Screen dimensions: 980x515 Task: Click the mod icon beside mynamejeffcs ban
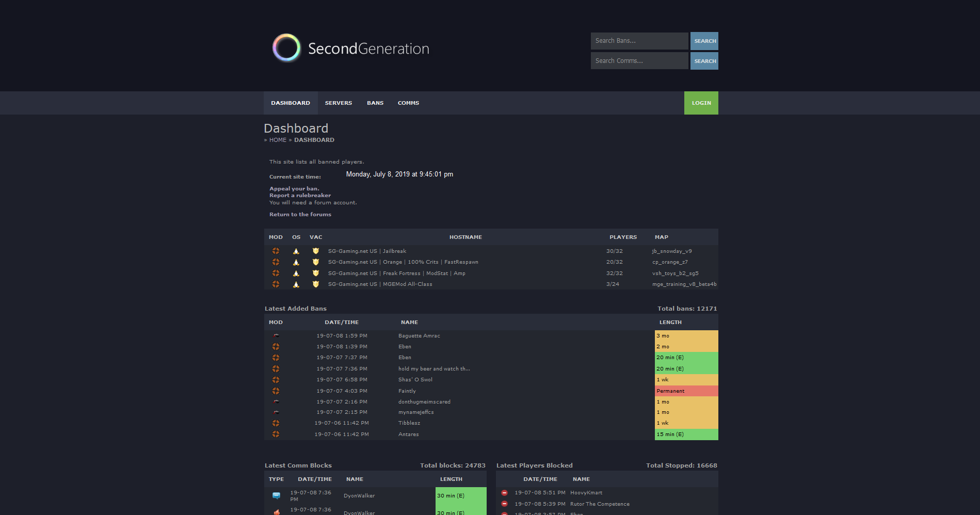(x=276, y=412)
